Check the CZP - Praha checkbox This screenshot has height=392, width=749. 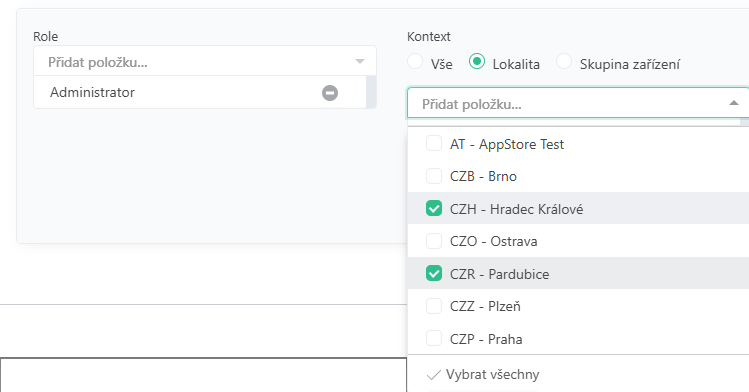[434, 339]
